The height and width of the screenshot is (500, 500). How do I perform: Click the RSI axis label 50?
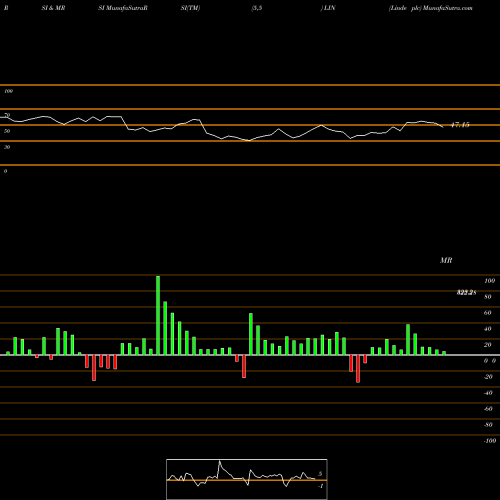click(x=7, y=131)
